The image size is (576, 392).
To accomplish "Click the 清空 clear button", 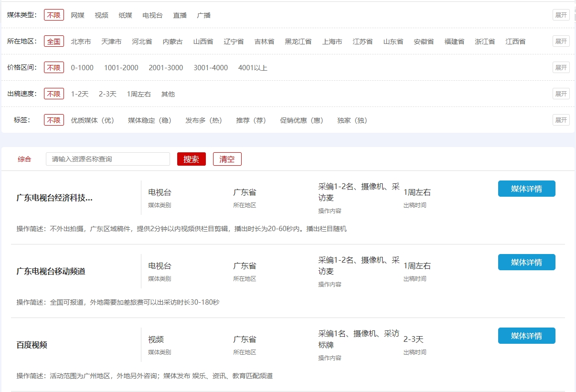I will pyautogui.click(x=227, y=159).
